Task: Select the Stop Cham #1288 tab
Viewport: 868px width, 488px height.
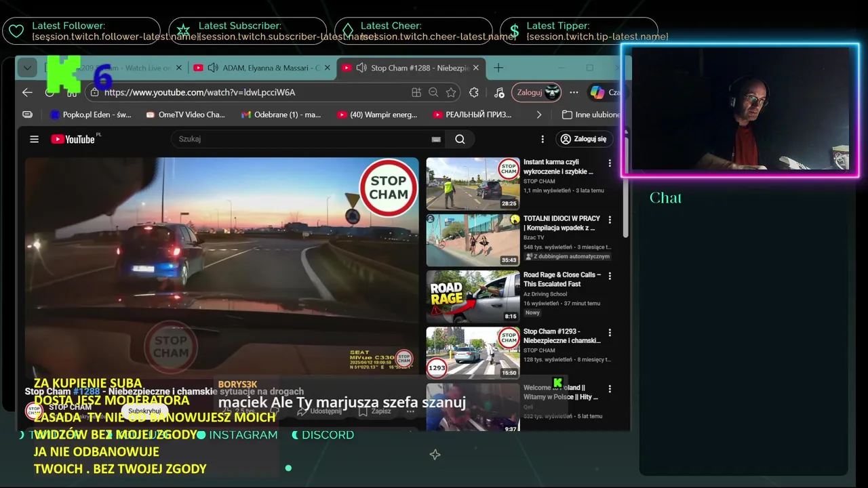Action: pyautogui.click(x=411, y=68)
